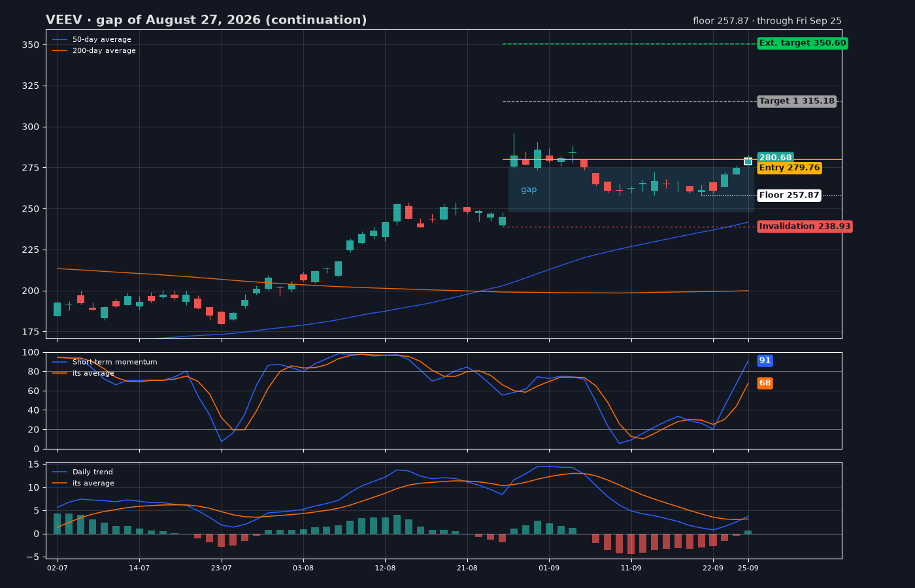Screen dimensions: 915x588
Task: Select the Target 1 315.18 label
Action: click(797, 101)
